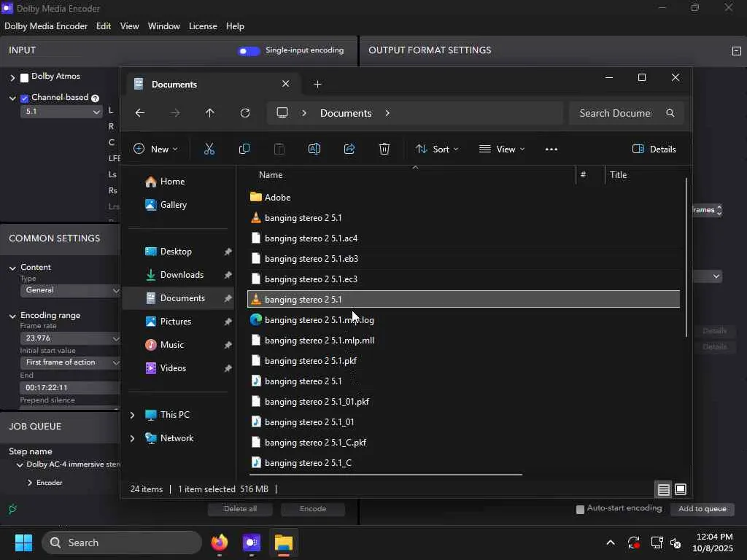The image size is (747, 560).
Task: Open Dolby Media Encoder taskbar icon
Action: (251, 542)
